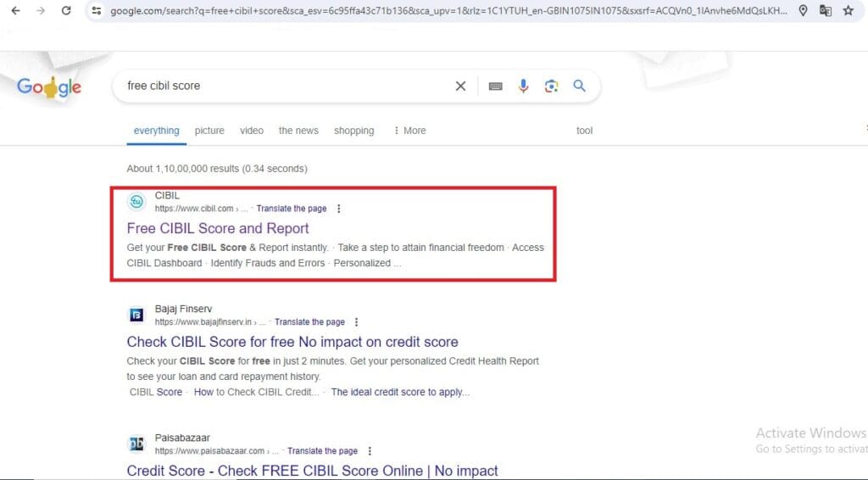Image resolution: width=868 pixels, height=480 pixels.
Task: Switch to the picture tab
Action: pyautogui.click(x=209, y=131)
